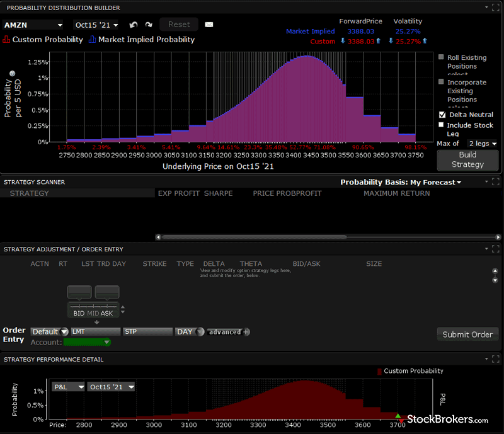Image resolution: width=504 pixels, height=434 pixels.
Task: Expand the Max of 2 legs dropdown
Action: (482, 144)
